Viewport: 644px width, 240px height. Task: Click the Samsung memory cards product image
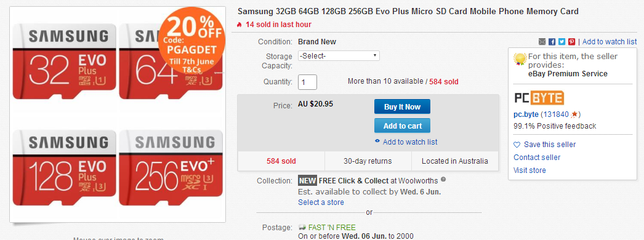tap(118, 114)
